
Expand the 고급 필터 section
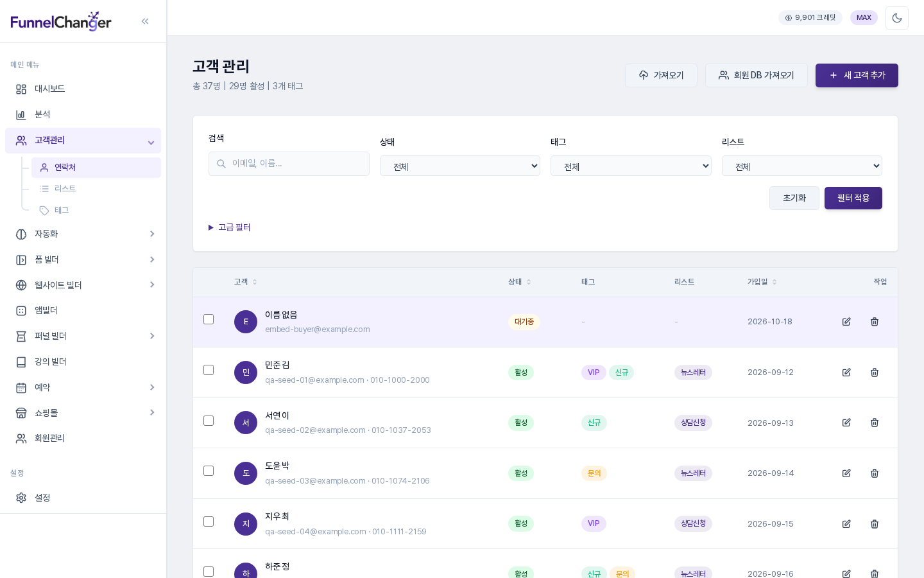[230, 227]
